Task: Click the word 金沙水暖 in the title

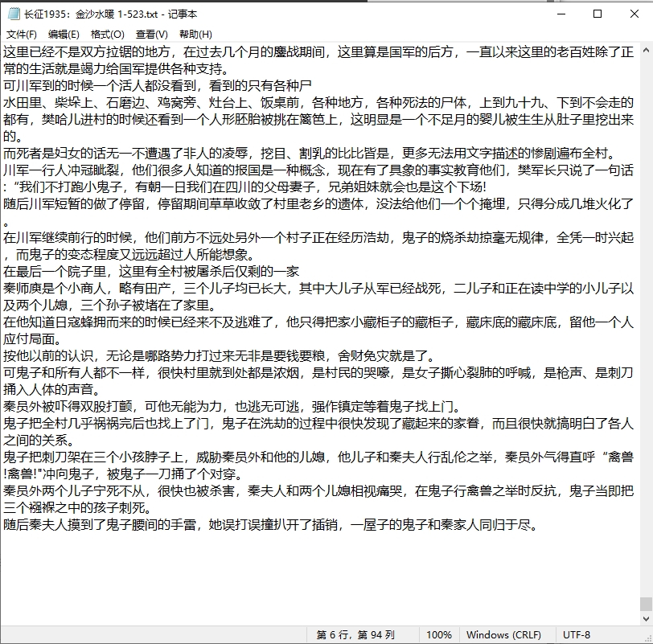Action: 97,14
